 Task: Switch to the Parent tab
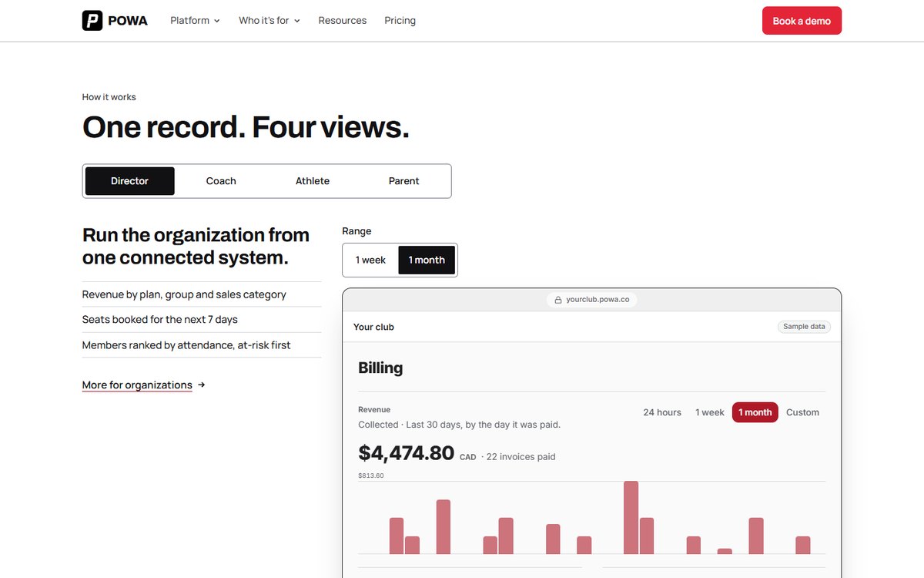point(403,181)
